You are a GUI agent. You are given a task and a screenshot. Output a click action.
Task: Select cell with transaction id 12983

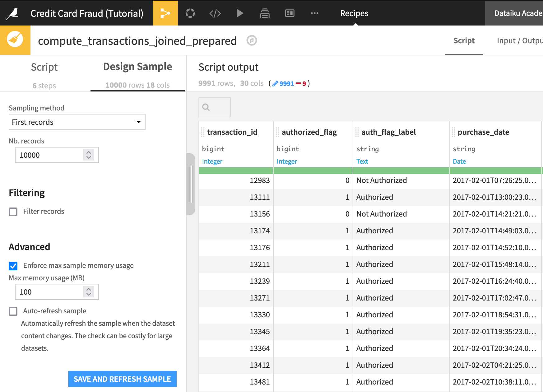point(236,180)
